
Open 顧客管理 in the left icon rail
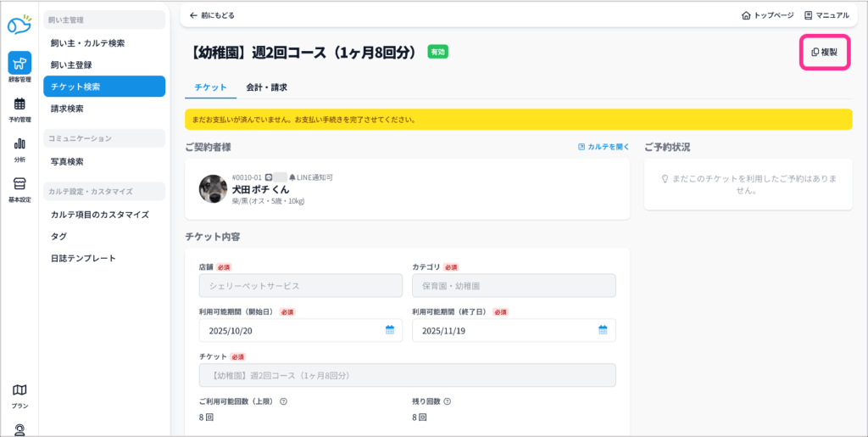pyautogui.click(x=19, y=67)
